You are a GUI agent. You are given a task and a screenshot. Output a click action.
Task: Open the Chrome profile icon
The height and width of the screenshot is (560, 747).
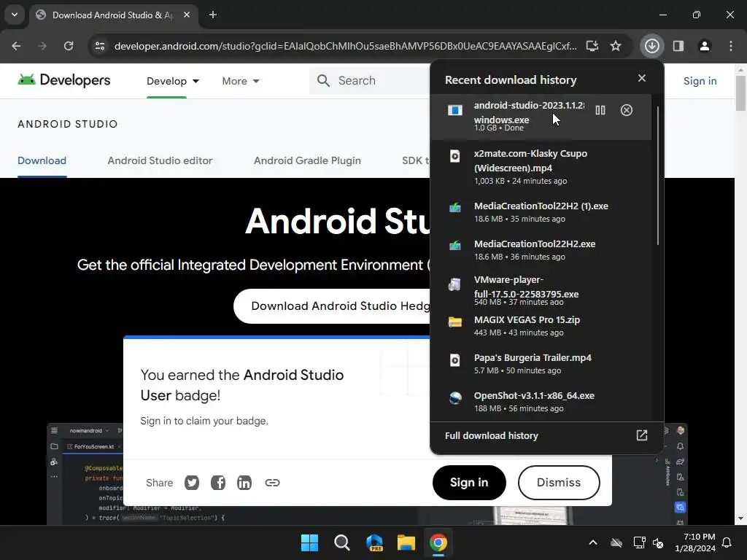point(704,46)
